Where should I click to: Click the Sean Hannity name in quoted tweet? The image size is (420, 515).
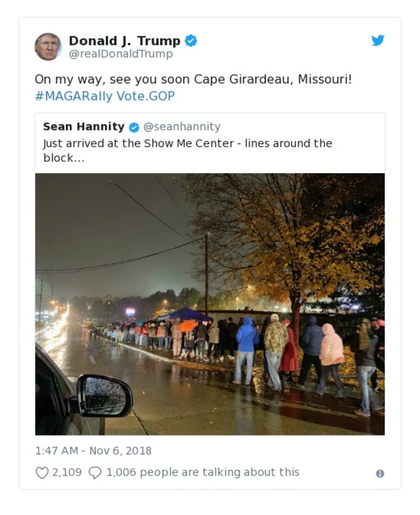tap(83, 127)
